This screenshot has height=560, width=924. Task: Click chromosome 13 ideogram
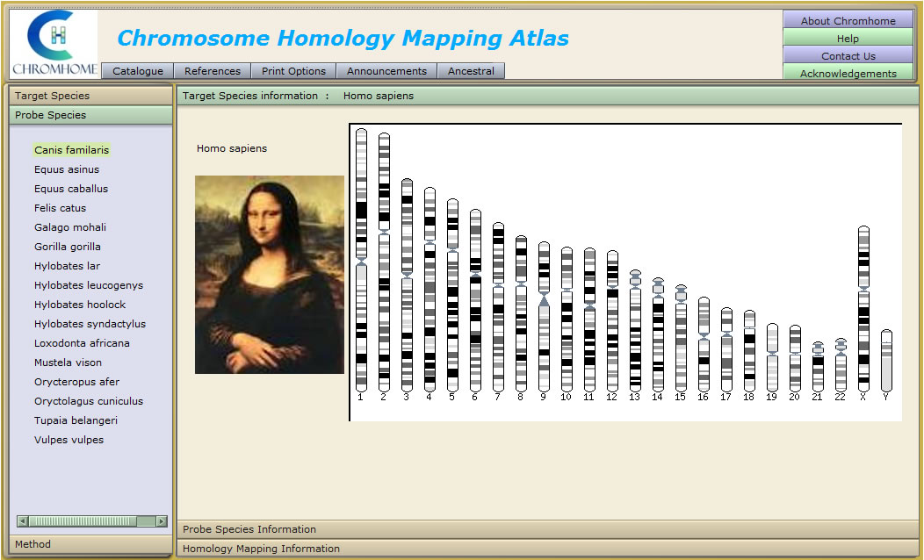click(x=635, y=331)
